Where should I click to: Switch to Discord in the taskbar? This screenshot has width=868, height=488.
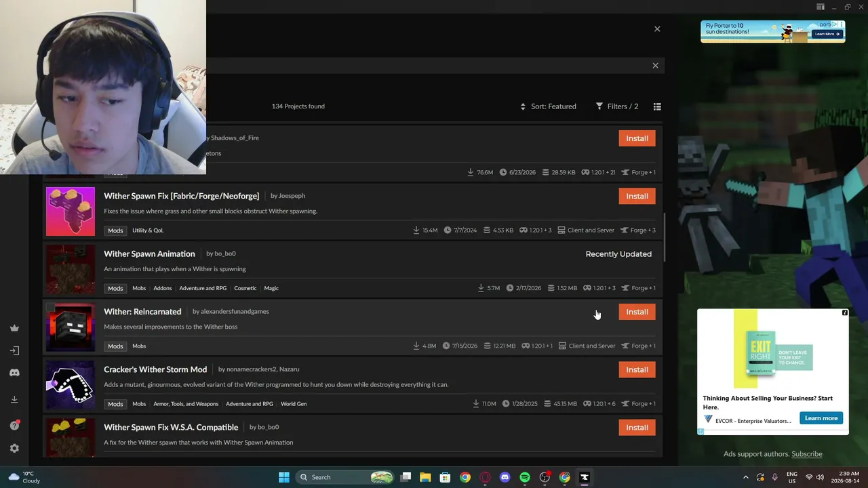click(505, 477)
